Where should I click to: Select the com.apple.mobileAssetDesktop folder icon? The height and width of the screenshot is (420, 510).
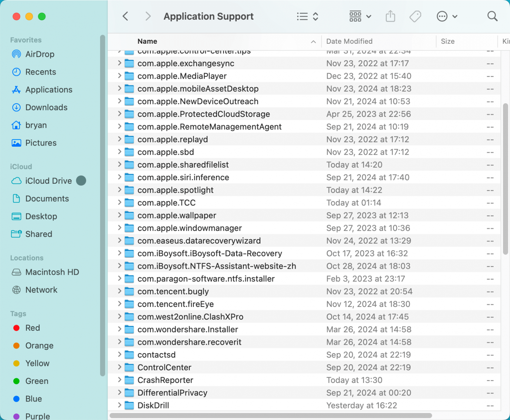pyautogui.click(x=130, y=89)
